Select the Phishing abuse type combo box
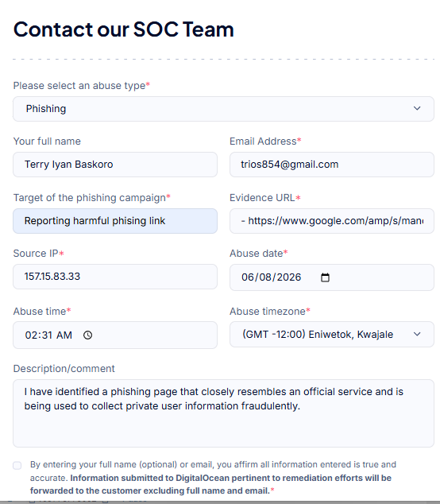This screenshot has width=440, height=504. pyautogui.click(x=223, y=109)
